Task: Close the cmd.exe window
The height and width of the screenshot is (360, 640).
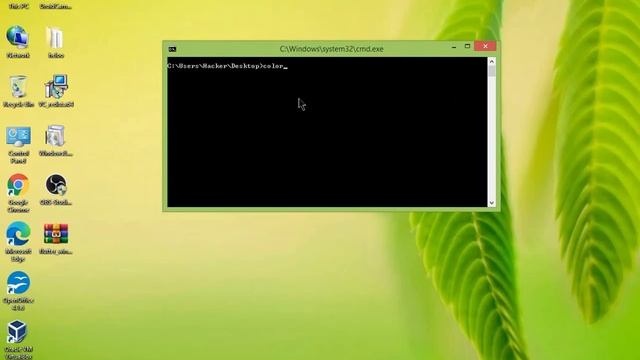Action: [x=485, y=47]
